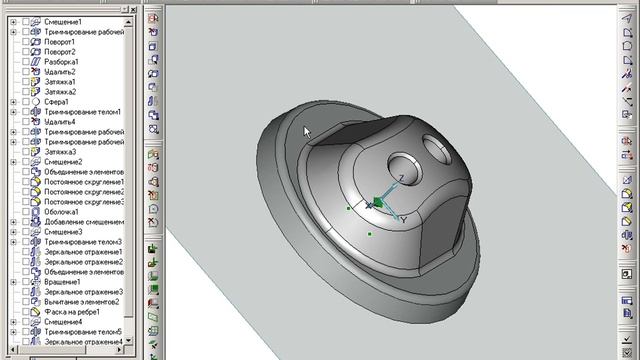Click the Y axis label in 3D view
This screenshot has height=360, width=640.
click(404, 220)
